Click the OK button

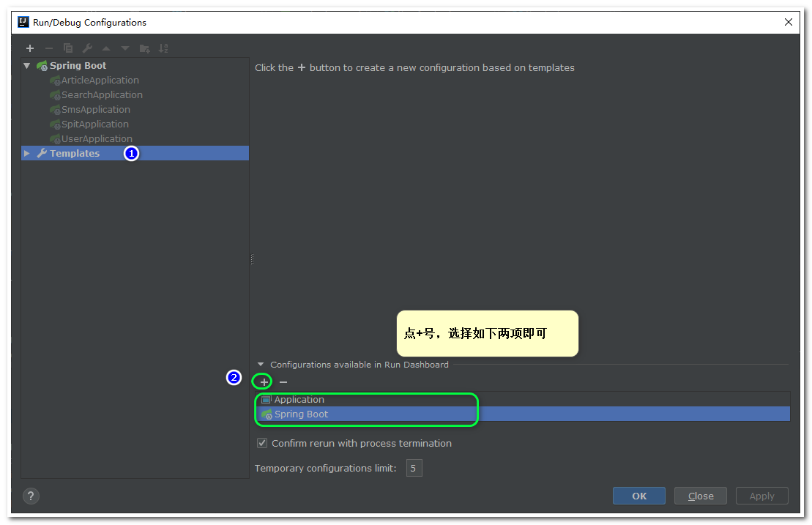(639, 496)
